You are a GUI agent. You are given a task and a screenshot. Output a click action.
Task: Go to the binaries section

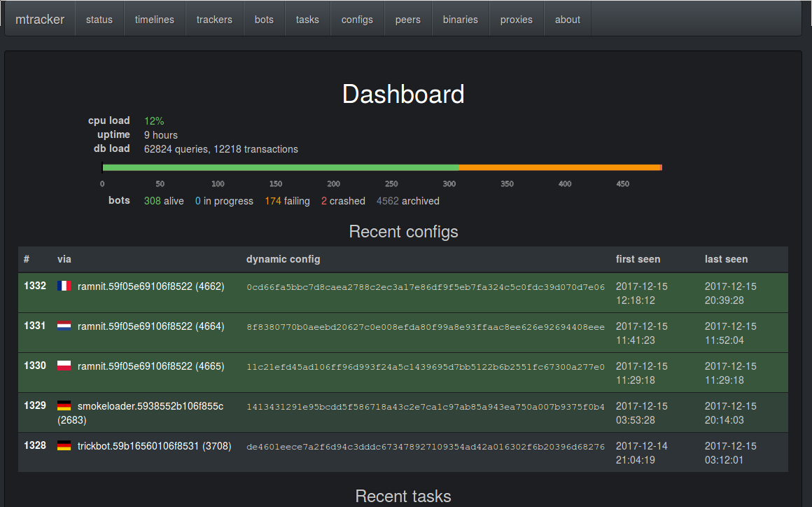pos(461,20)
